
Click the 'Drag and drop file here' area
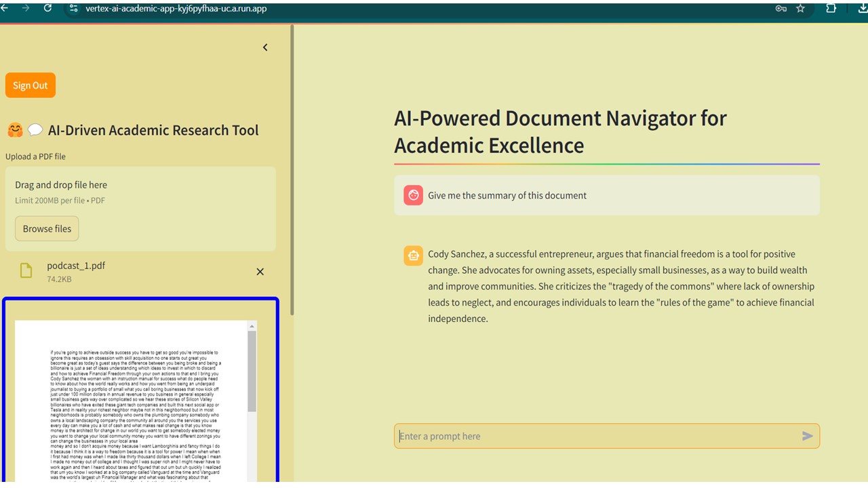[140, 209]
